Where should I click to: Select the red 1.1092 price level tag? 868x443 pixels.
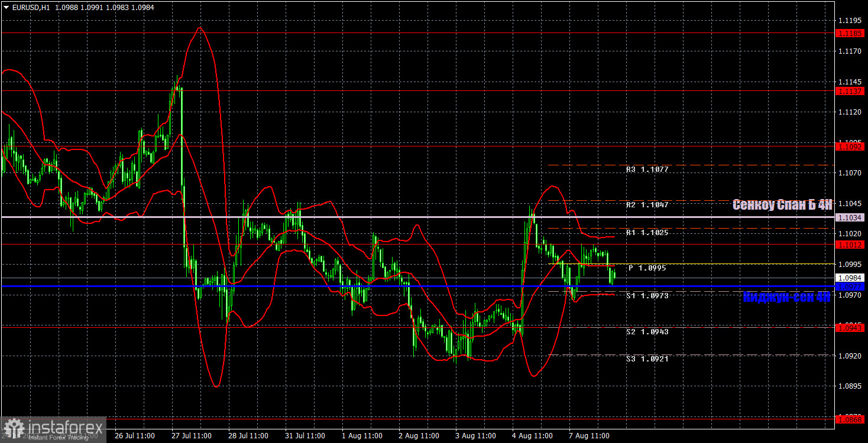(x=851, y=145)
